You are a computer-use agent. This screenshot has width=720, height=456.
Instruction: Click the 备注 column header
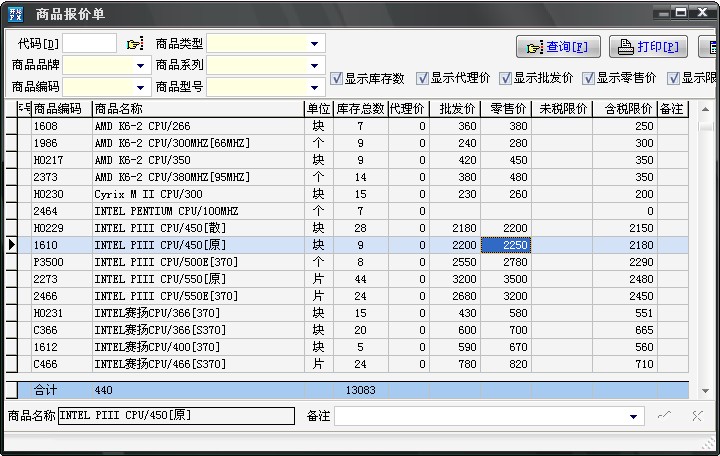[x=673, y=109]
